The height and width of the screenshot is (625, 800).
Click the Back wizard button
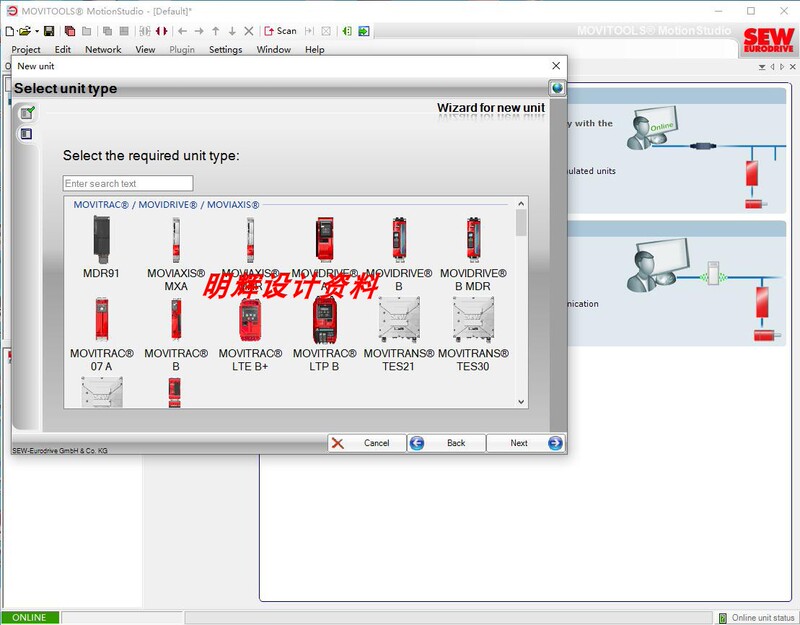[446, 443]
